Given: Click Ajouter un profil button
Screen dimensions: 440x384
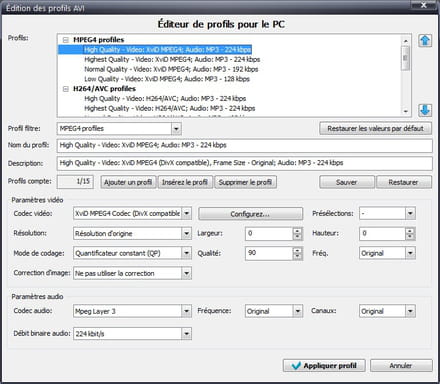Looking at the screenshot, I should coord(128,182).
